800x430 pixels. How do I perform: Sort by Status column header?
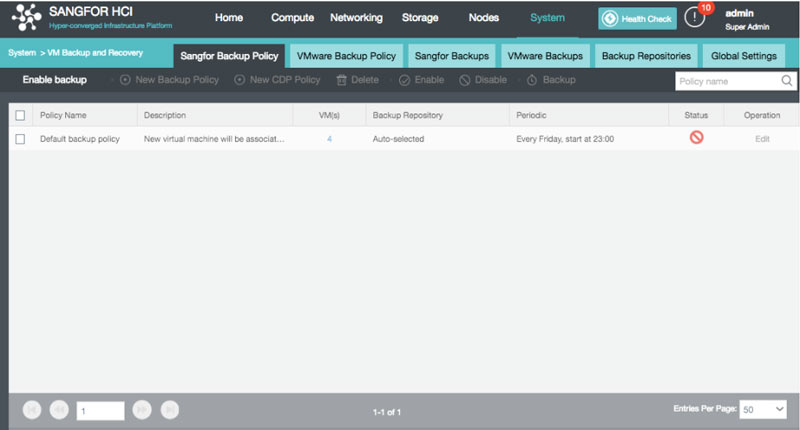click(696, 115)
